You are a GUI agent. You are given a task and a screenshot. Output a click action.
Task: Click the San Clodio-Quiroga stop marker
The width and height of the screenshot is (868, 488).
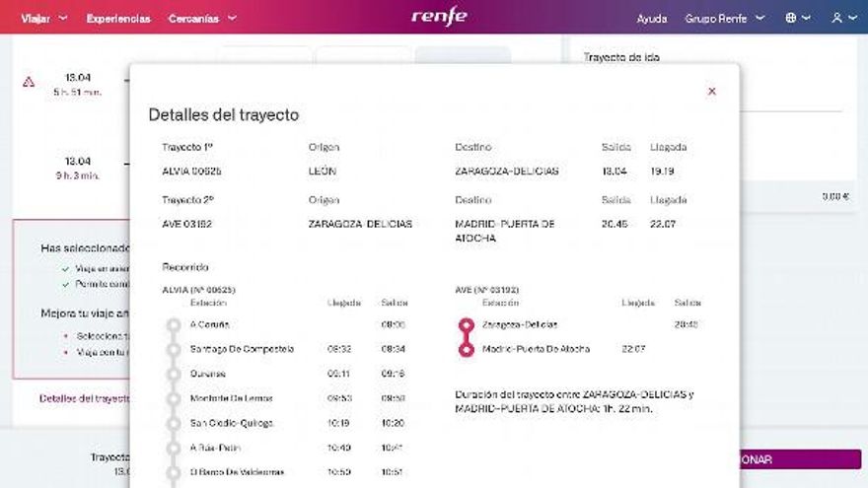(174, 423)
